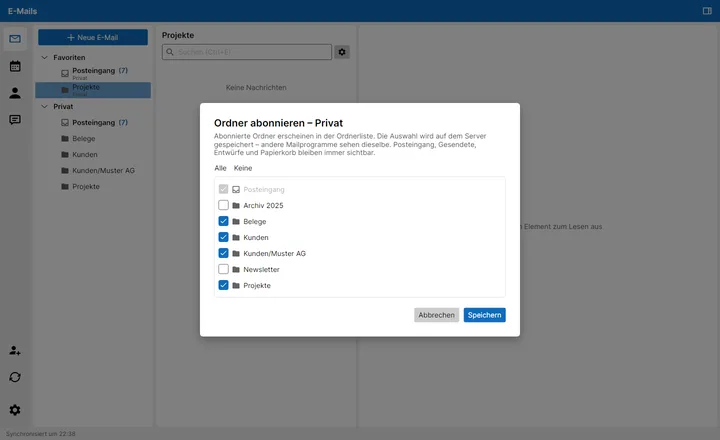
Task: Uncheck the Kunden/Muster AG checkbox
Action: coord(223,253)
